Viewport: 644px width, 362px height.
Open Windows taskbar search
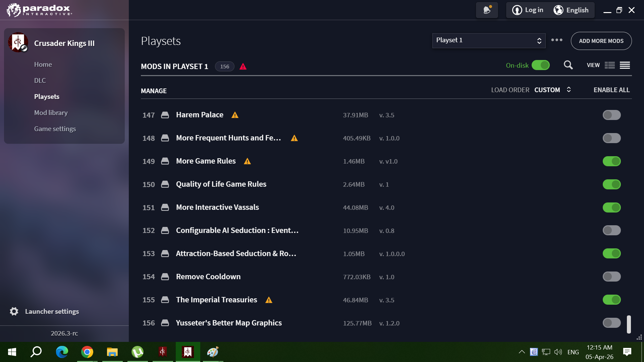36,352
